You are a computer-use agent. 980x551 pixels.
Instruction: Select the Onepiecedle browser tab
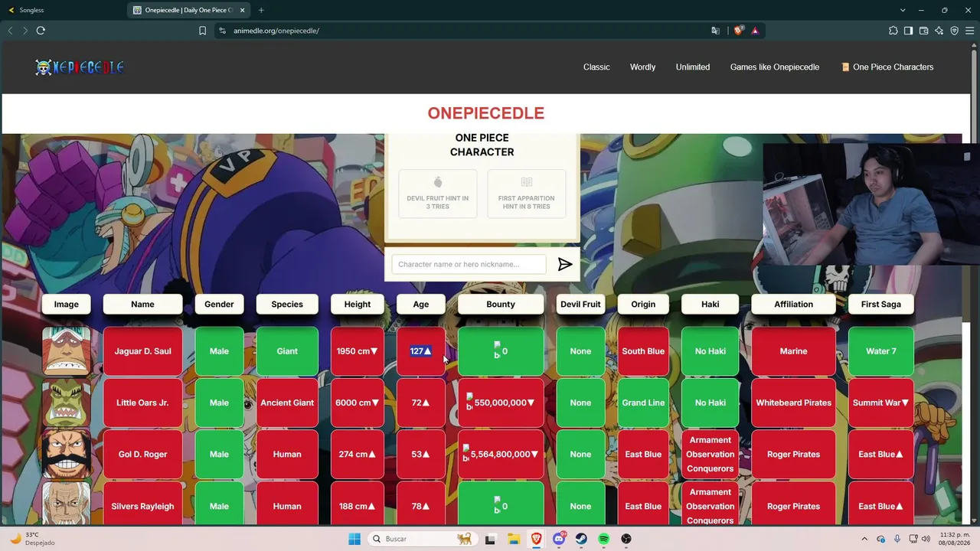pos(190,10)
